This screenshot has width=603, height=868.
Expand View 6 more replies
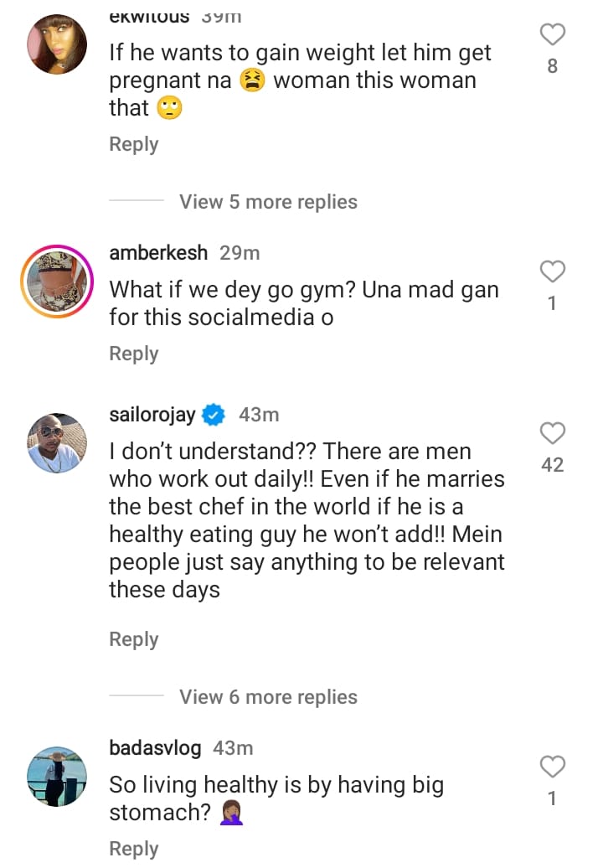[268, 697]
